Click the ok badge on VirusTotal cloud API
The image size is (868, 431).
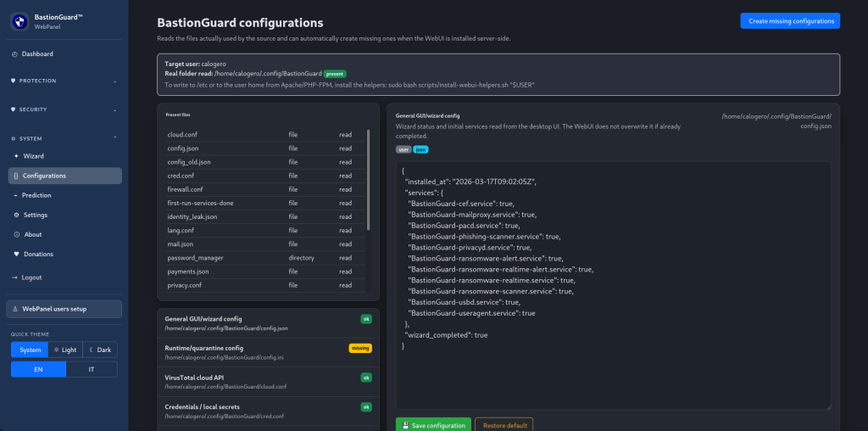coord(366,378)
